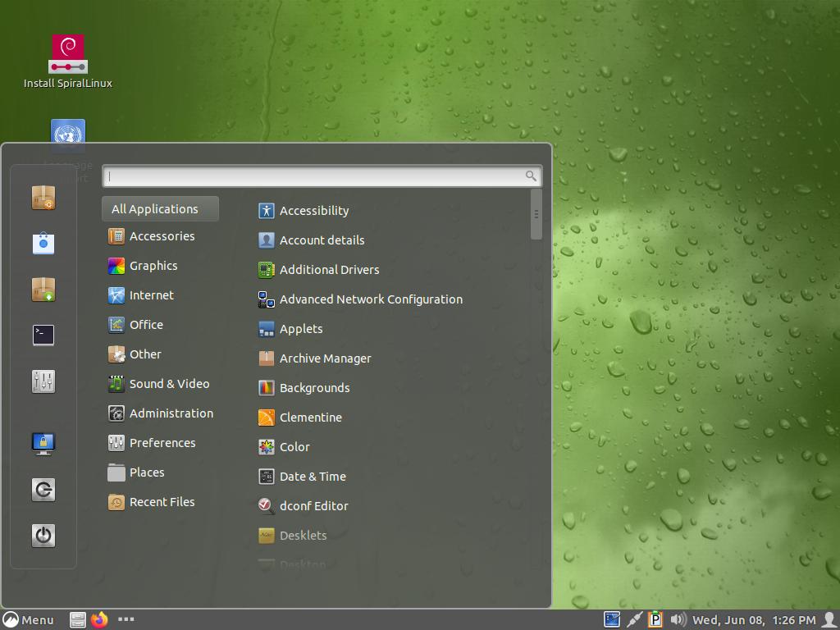Launch Firefox from the panel
This screenshot has width=840, height=630.
click(99, 620)
